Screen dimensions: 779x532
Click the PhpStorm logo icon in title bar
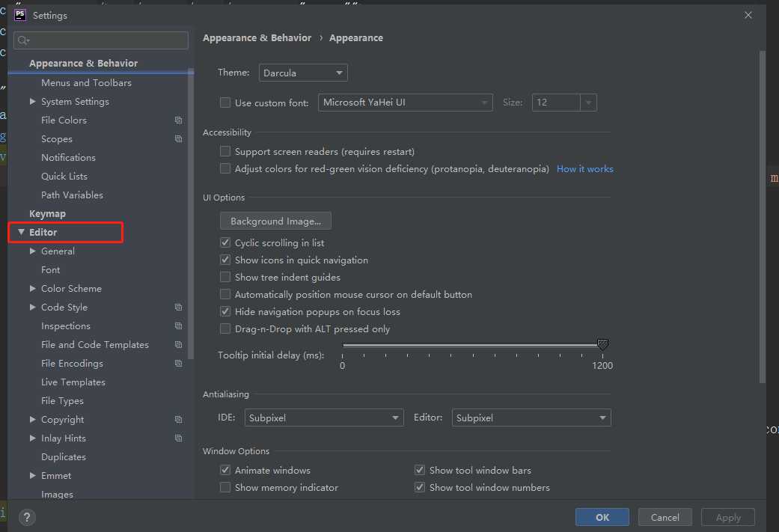tap(20, 15)
